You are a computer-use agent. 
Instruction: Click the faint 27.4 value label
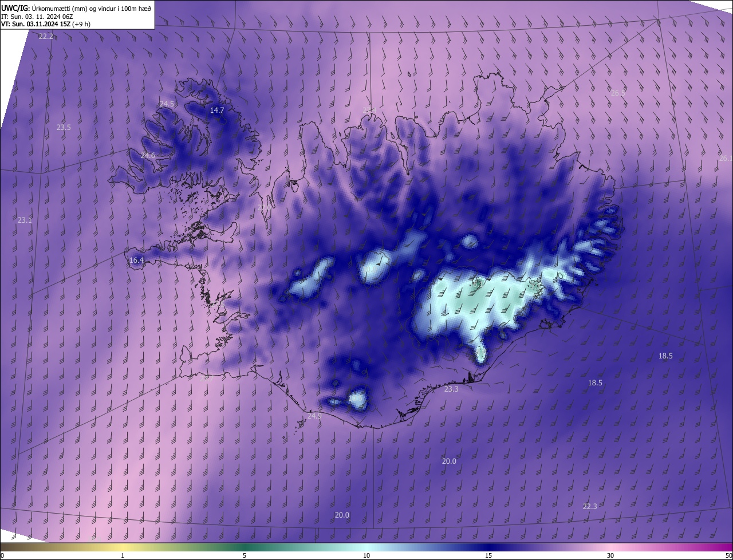click(x=369, y=109)
